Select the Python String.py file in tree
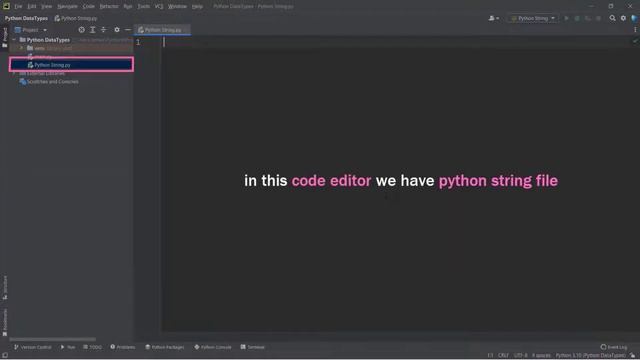640x360 pixels. pos(72,65)
